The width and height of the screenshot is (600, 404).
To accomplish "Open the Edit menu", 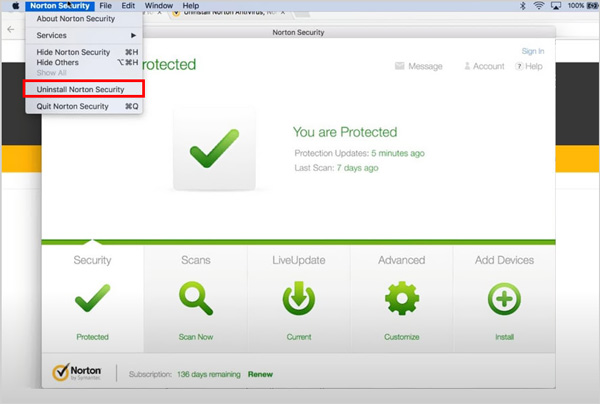I will pos(128,6).
